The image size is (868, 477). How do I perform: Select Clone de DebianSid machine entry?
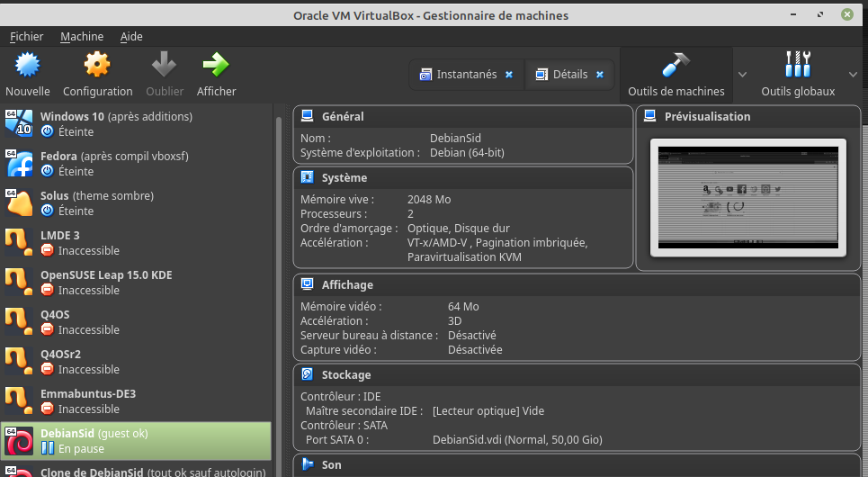(x=136, y=470)
